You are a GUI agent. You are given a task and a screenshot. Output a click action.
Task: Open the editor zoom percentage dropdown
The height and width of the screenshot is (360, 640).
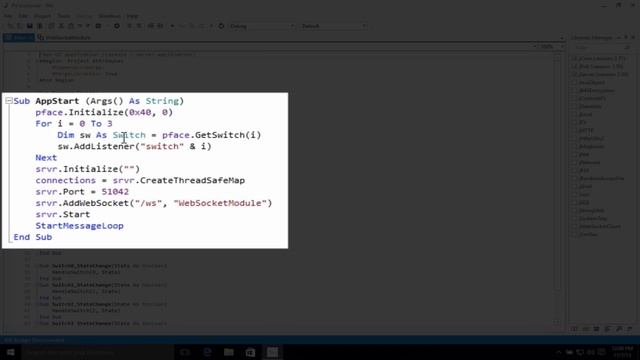click(551, 47)
